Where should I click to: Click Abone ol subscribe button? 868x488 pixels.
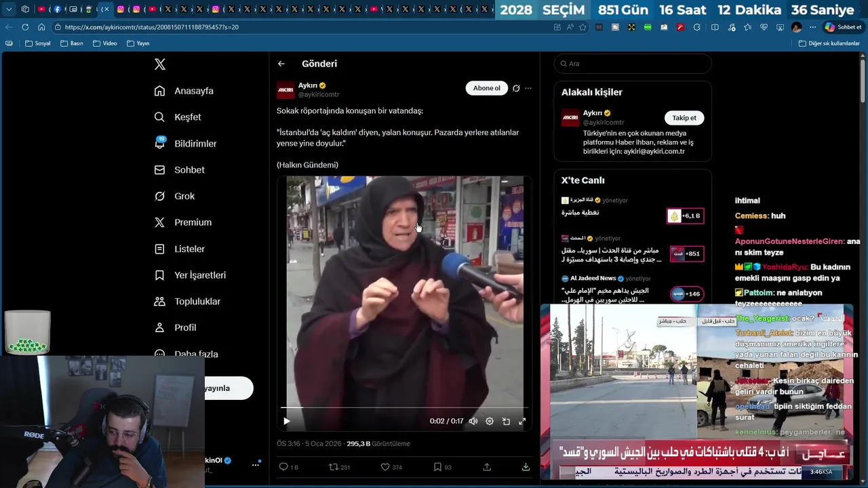(x=486, y=88)
